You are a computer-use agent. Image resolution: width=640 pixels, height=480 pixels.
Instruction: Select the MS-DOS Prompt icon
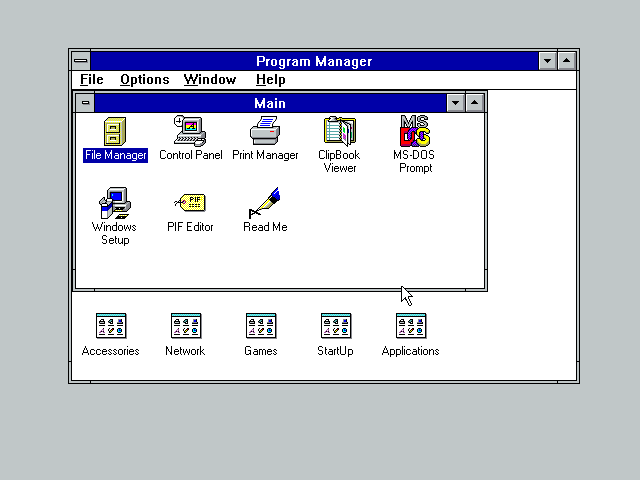click(x=415, y=131)
